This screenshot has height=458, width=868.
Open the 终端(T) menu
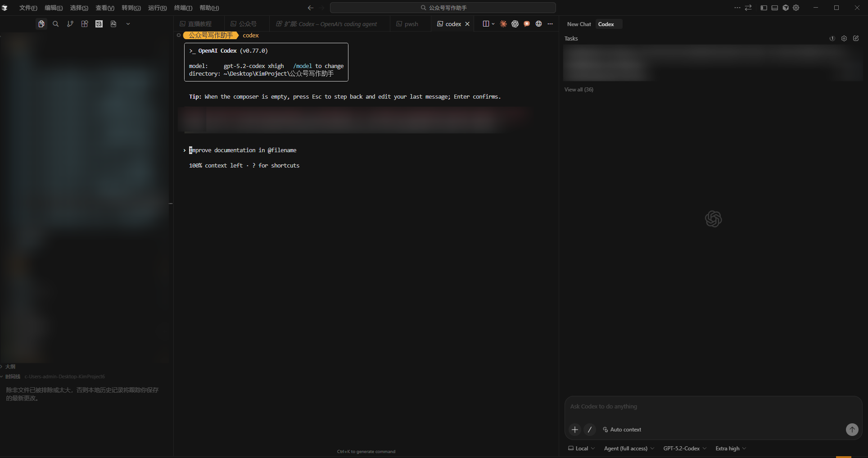point(183,8)
